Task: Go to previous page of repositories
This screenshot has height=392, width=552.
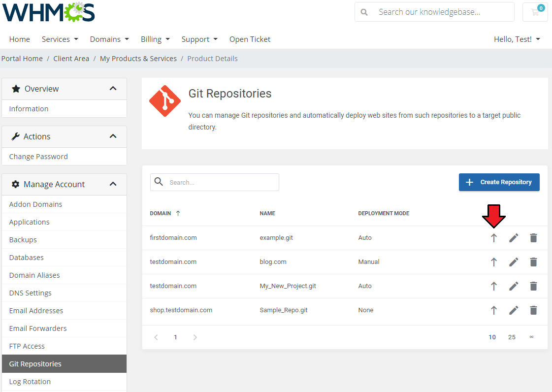Action: (x=156, y=337)
